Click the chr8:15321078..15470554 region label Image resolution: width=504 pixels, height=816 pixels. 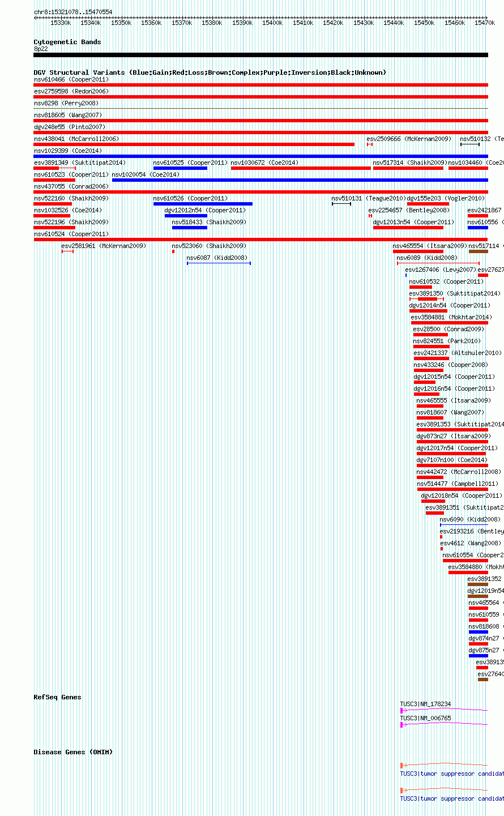(73, 12)
